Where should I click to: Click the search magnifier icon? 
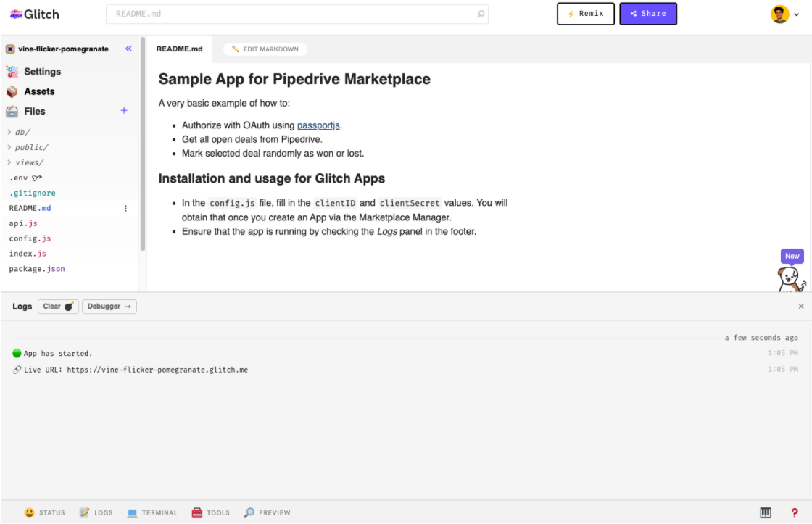(x=481, y=14)
